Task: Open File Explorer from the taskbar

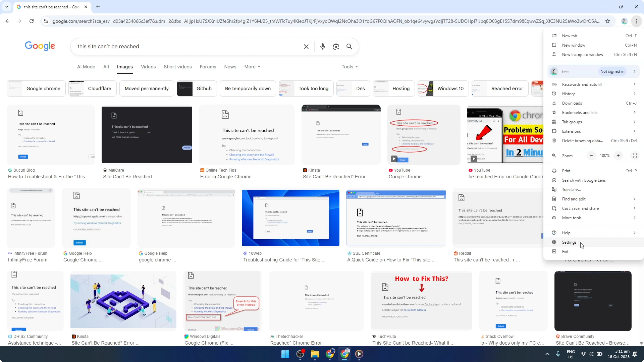Action: [x=315, y=354]
